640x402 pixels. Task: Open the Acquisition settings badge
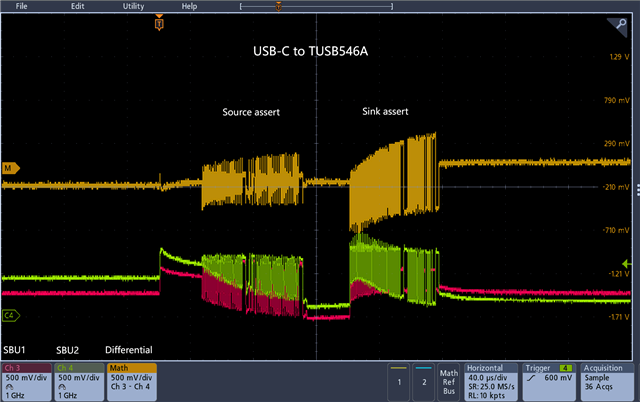pyautogui.click(x=607, y=382)
